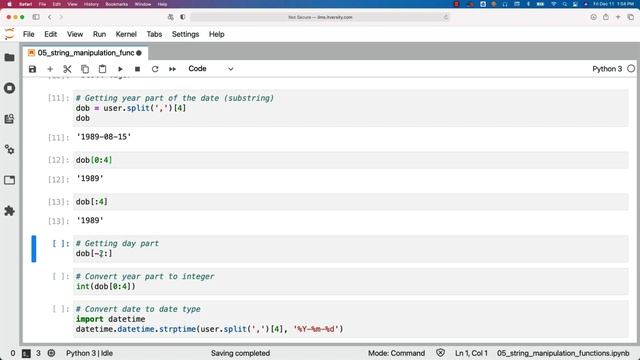The width and height of the screenshot is (640, 360).
Task: Select the 05_string_manipulation_func notebook tab
Action: 84,53
